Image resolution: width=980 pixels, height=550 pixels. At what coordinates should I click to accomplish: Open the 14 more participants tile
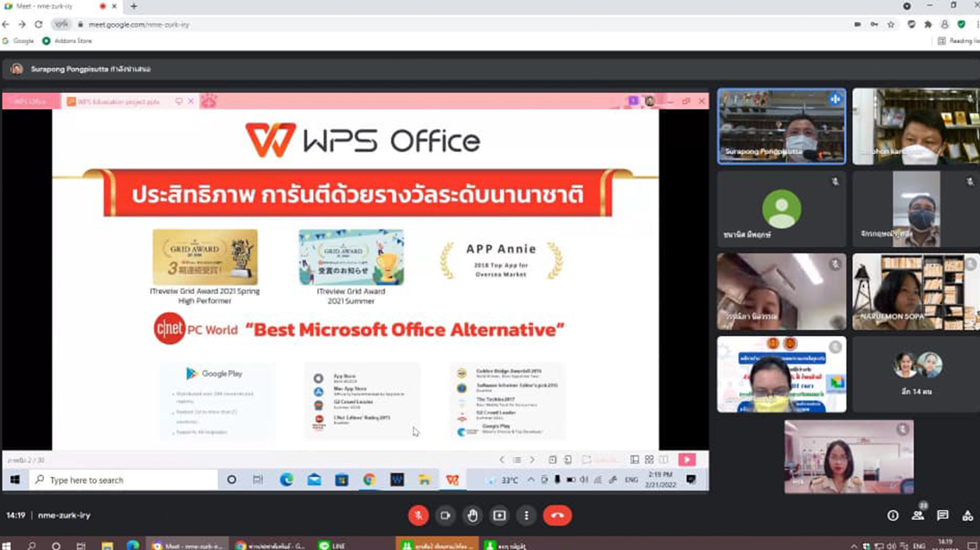pos(916,374)
